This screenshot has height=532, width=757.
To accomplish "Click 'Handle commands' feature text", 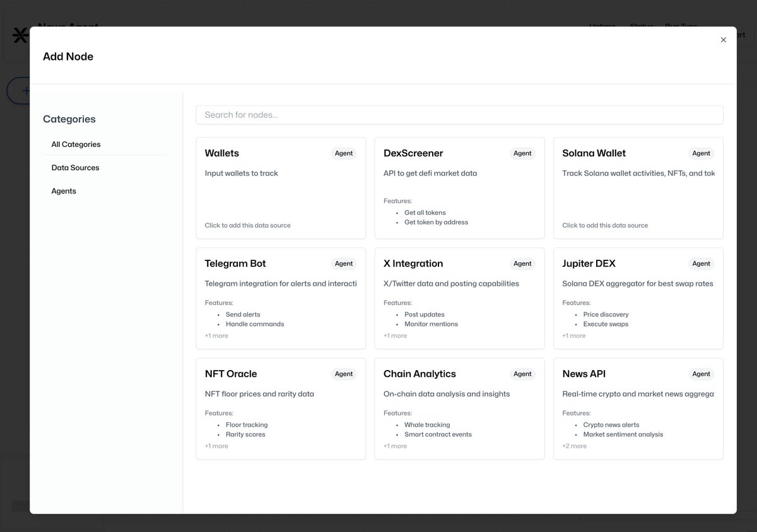I will (x=255, y=324).
